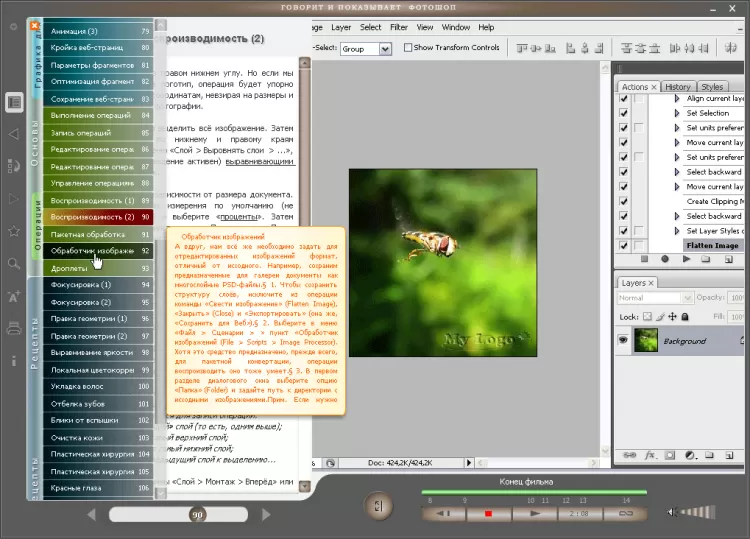Open the Filter menu

tap(399, 27)
